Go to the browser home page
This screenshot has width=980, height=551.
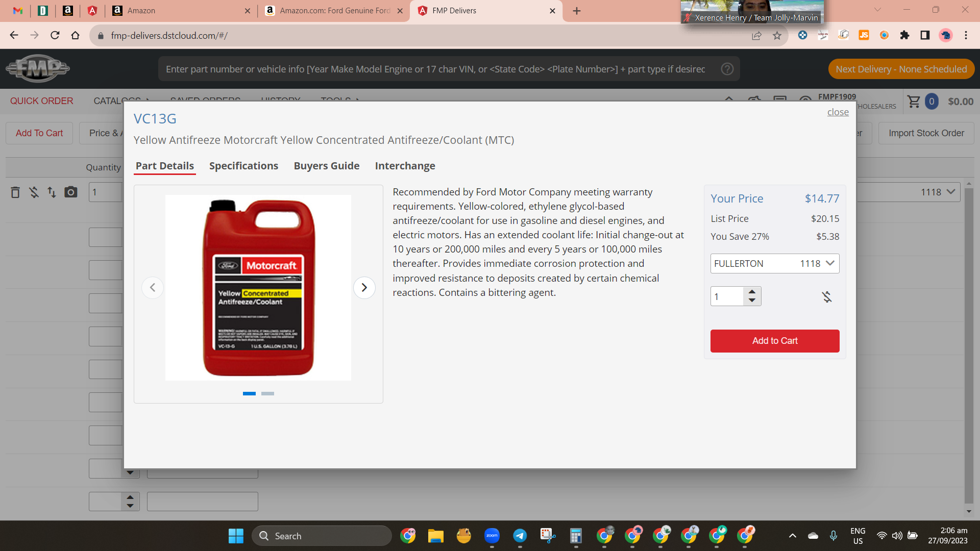(x=75, y=35)
